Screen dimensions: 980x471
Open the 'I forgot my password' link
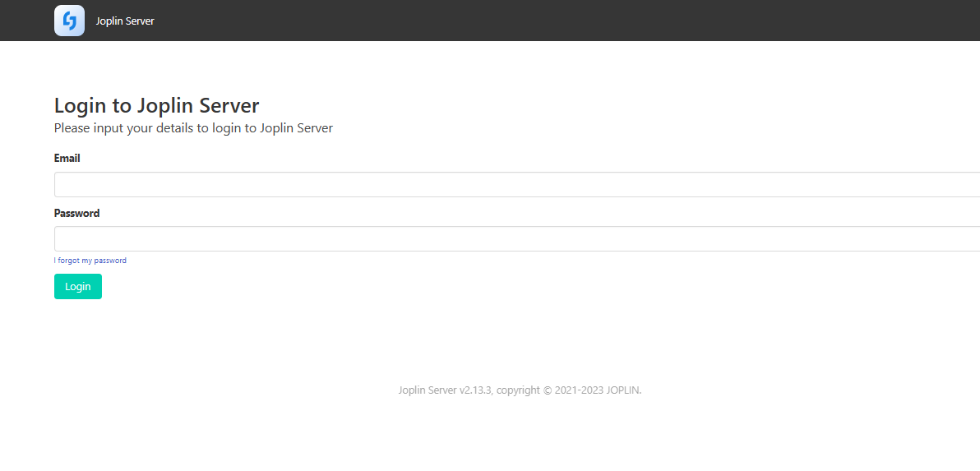[90, 261]
